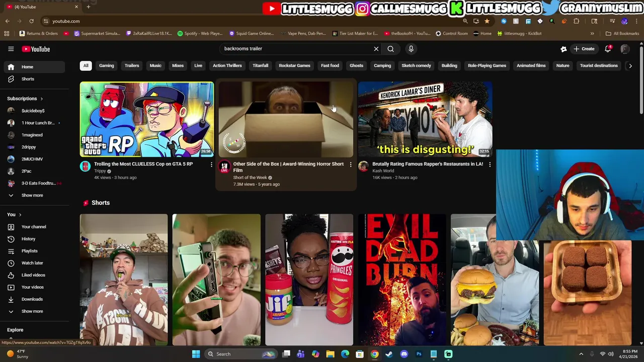The height and width of the screenshot is (362, 644).
Task: Open Watch later list
Action: pos(33,263)
